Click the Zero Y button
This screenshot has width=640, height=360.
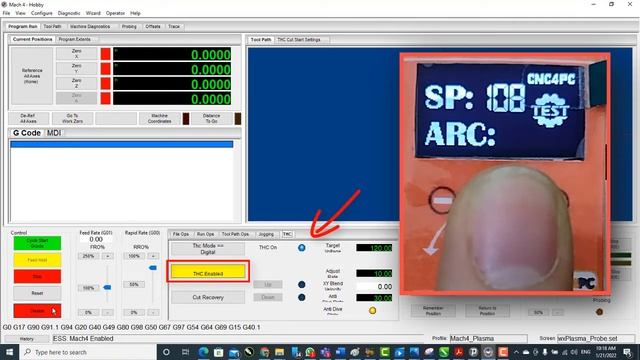pyautogui.click(x=77, y=69)
